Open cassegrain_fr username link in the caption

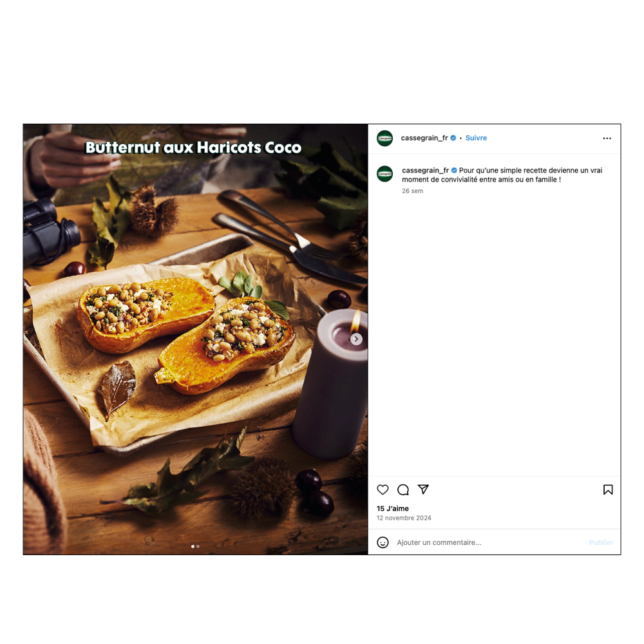[x=425, y=170]
